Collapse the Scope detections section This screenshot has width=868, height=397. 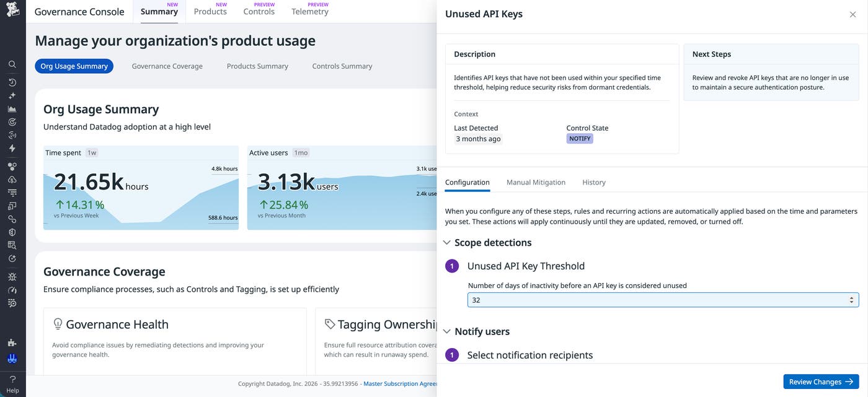[447, 243]
